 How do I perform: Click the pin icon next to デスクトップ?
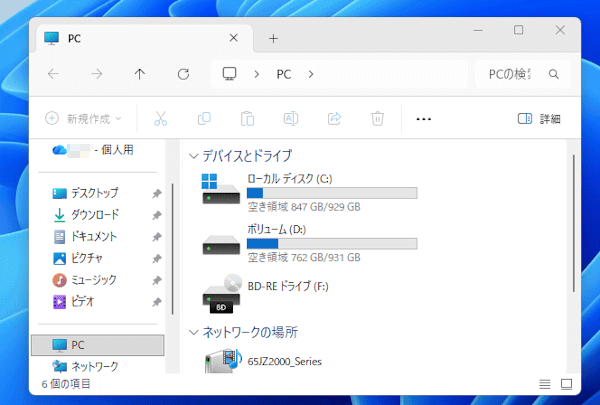[157, 194]
